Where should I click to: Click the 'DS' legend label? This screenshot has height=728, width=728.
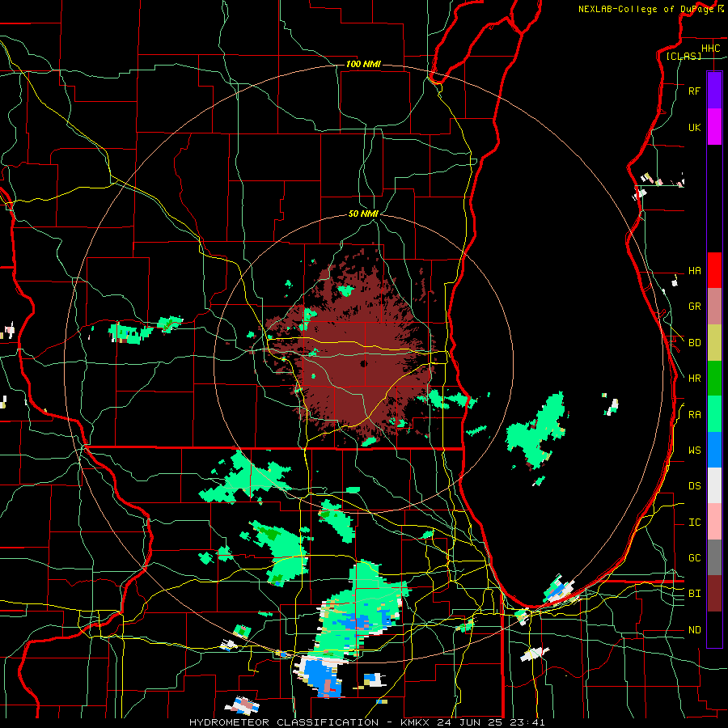[694, 486]
